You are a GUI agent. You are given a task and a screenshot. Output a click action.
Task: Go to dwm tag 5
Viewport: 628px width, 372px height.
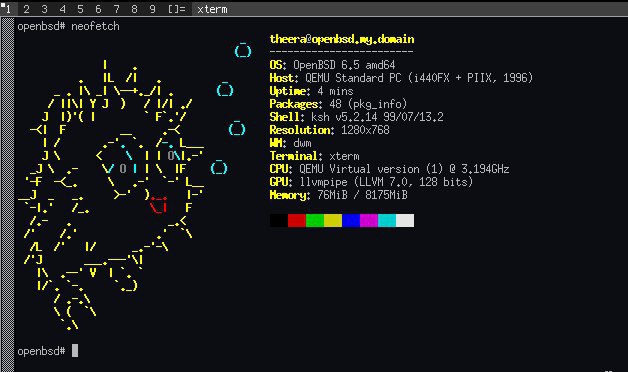pyautogui.click(x=81, y=9)
